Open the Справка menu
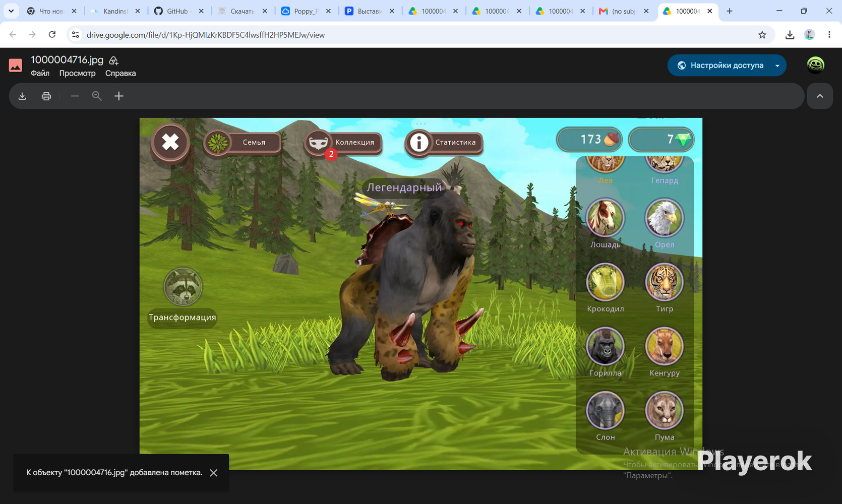 coord(121,73)
